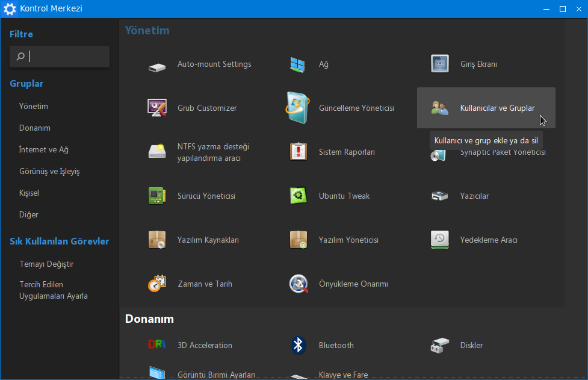Click the Bluetooth label text
The height and width of the screenshot is (380, 588).
click(x=336, y=345)
